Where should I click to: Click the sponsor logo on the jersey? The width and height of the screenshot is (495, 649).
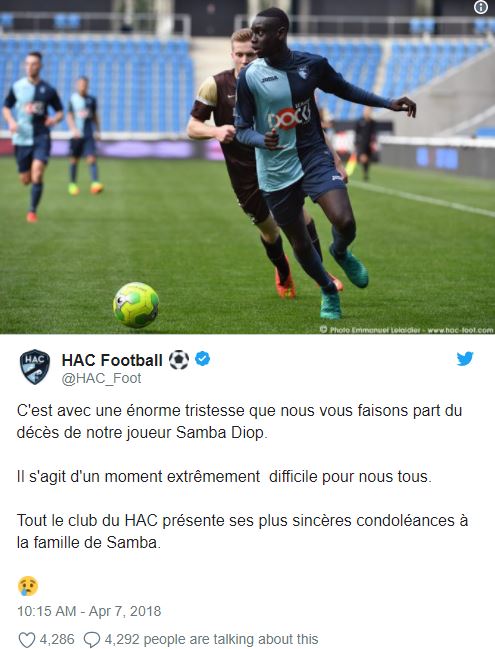coord(289,118)
